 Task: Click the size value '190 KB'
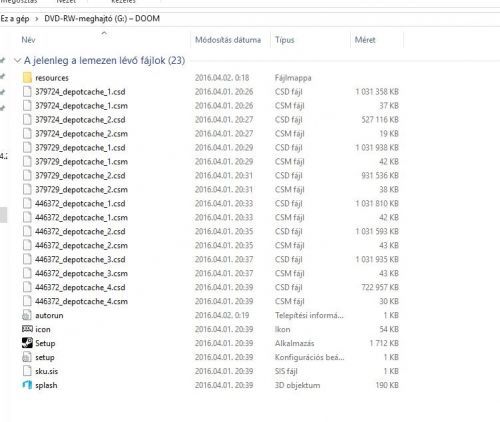click(x=387, y=386)
